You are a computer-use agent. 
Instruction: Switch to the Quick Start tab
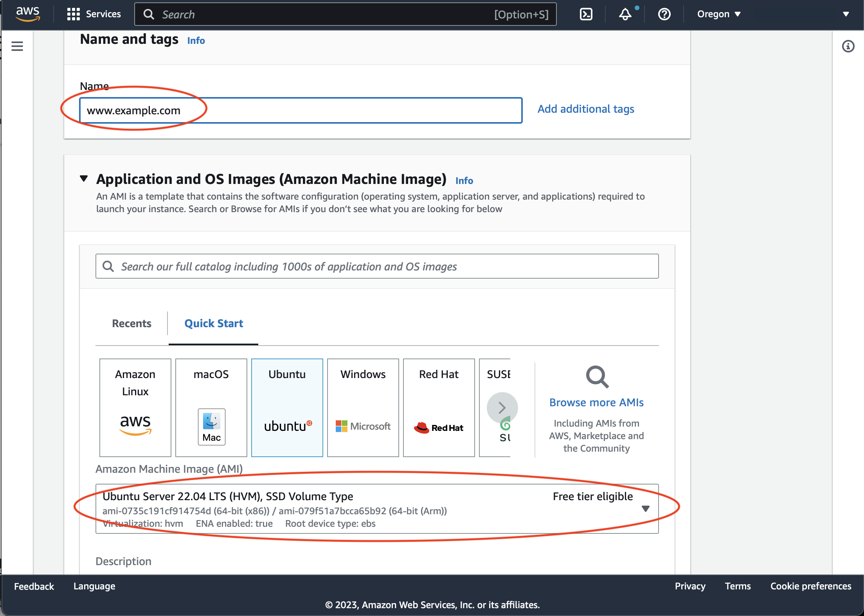(214, 323)
